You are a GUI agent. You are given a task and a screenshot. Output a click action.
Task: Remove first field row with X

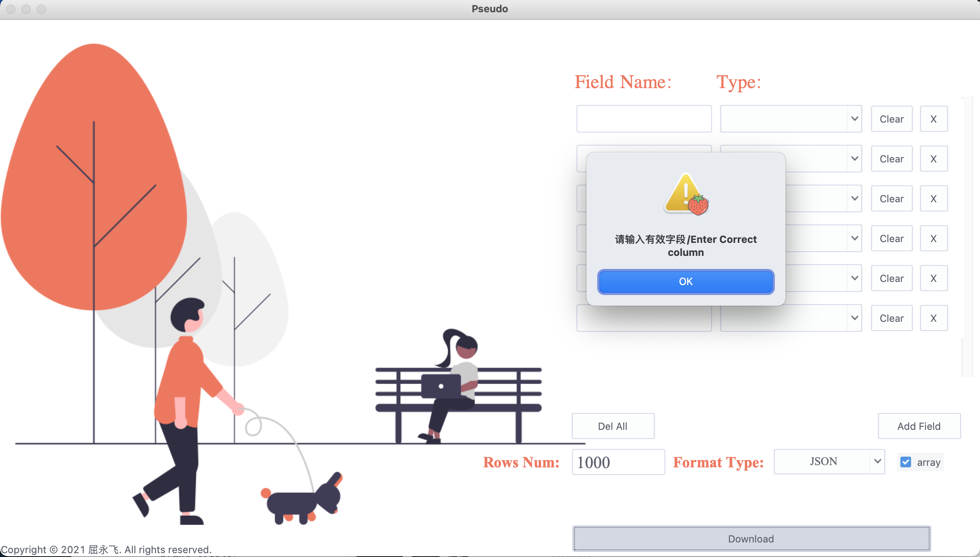click(x=933, y=119)
